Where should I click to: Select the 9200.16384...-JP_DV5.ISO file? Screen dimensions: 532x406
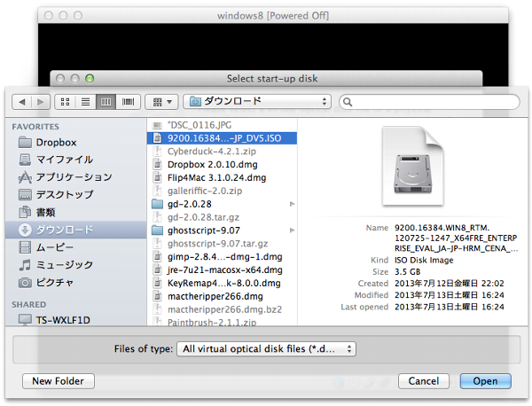click(222, 138)
